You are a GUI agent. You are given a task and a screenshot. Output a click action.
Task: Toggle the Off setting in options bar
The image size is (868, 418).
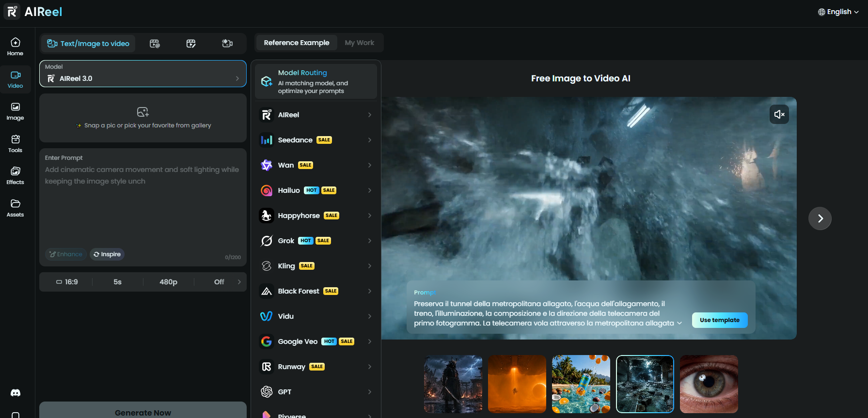[x=219, y=282]
